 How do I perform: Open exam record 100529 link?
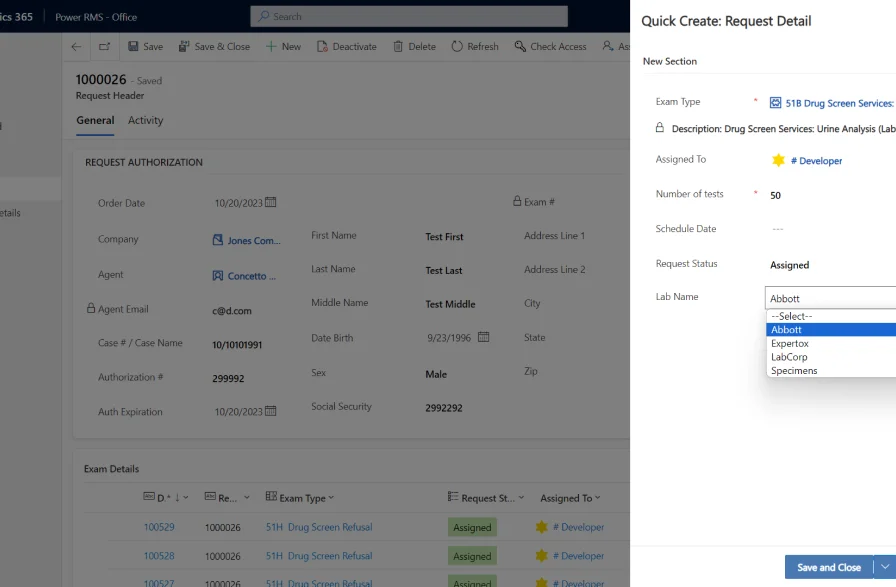click(159, 527)
